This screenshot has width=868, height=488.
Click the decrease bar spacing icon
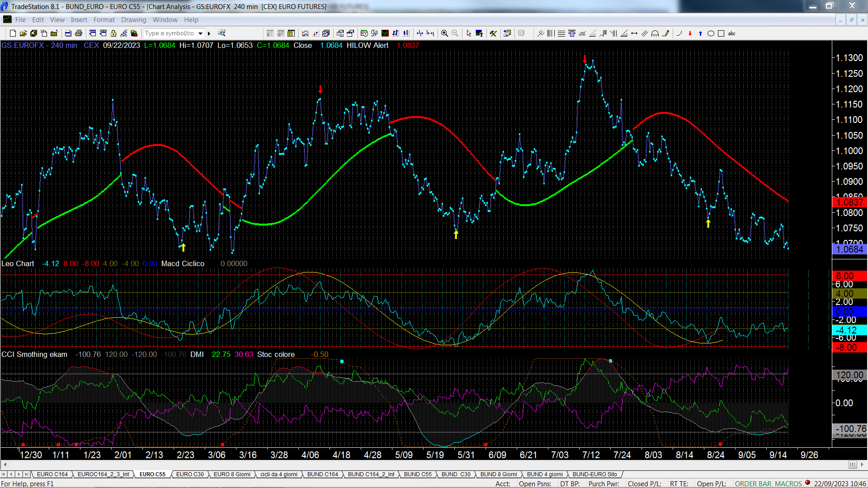pos(420,33)
